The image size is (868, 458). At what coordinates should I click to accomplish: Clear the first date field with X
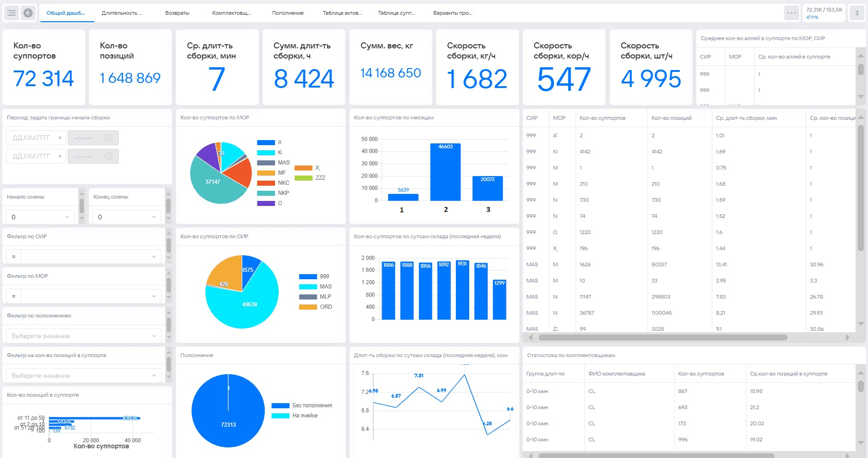60,138
